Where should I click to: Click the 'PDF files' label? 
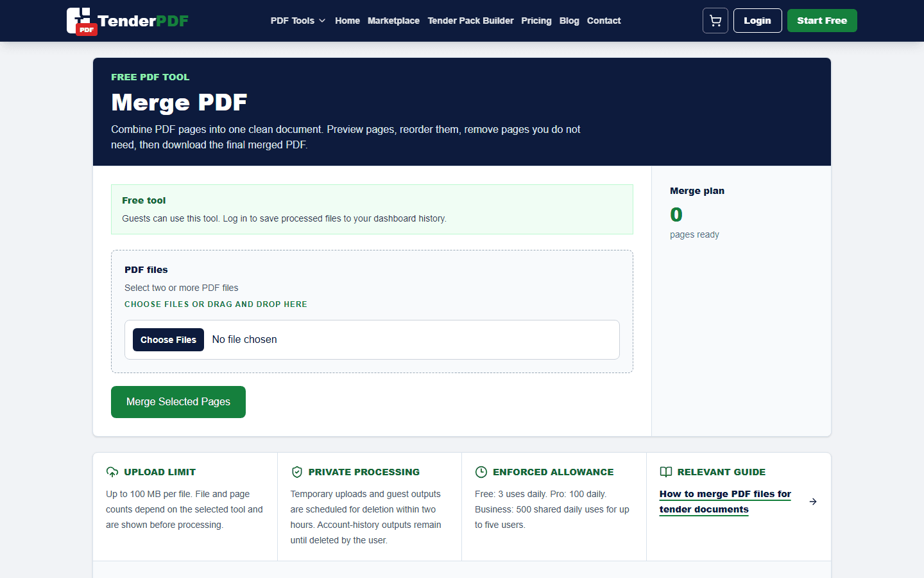pos(146,270)
